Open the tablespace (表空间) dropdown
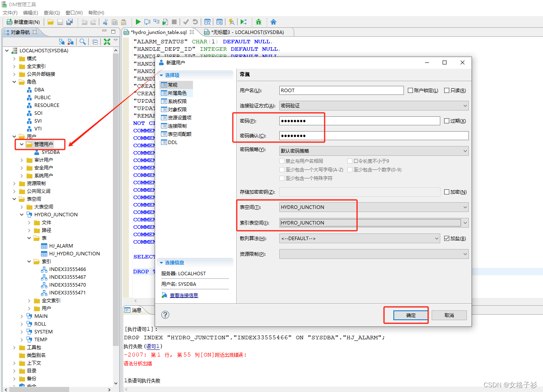 374,207
